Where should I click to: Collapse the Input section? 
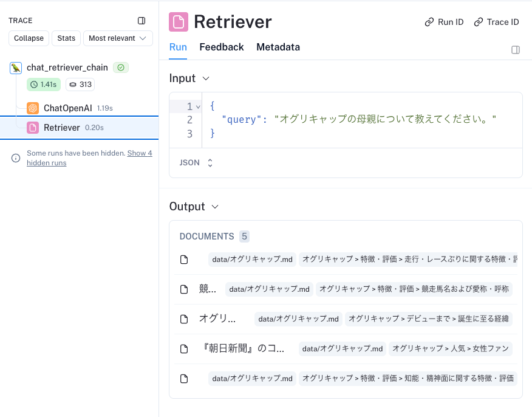pyautogui.click(x=205, y=78)
